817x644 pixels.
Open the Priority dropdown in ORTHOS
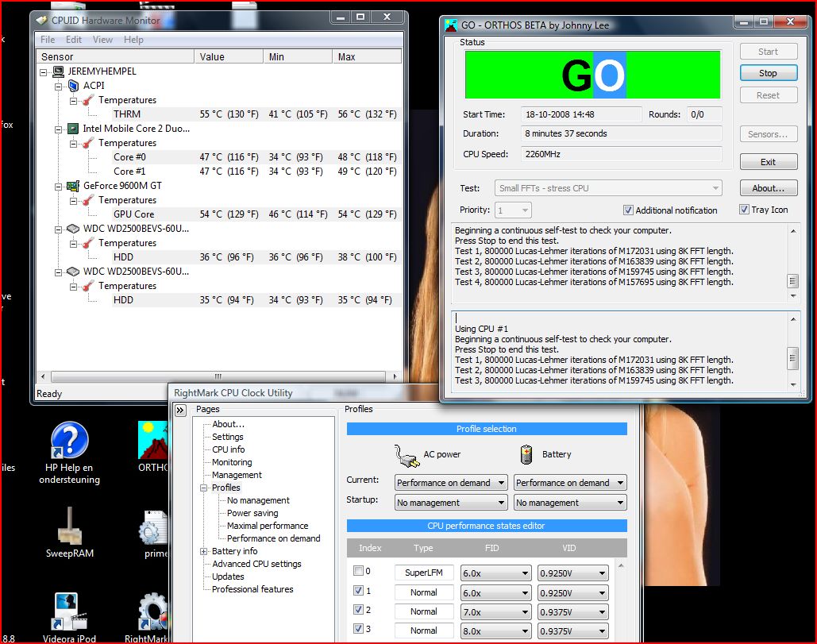click(x=513, y=210)
